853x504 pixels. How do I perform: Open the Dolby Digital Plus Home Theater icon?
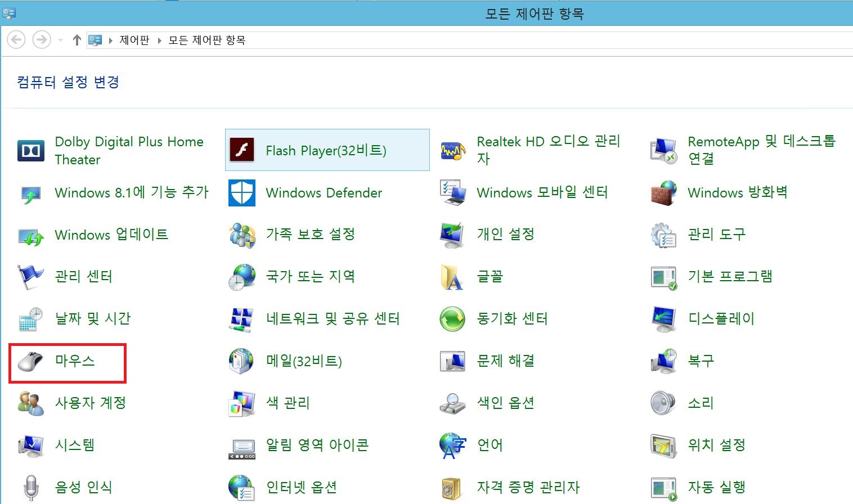coord(31,151)
